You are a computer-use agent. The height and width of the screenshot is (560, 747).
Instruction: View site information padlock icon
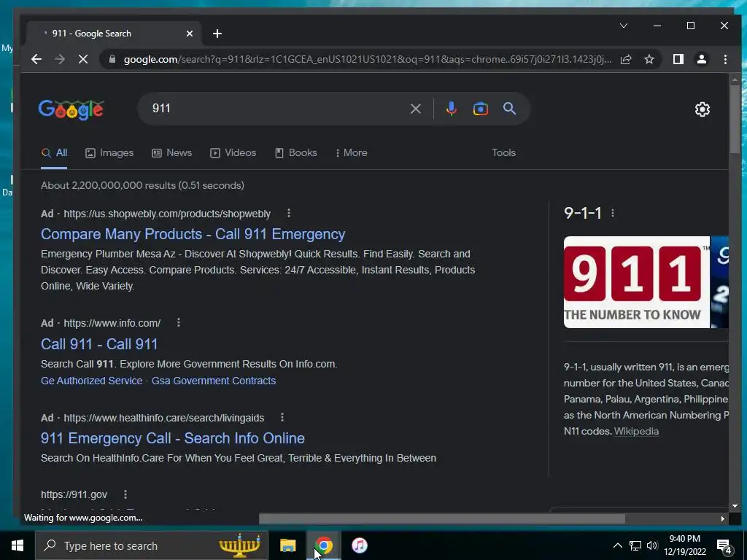pos(112,59)
